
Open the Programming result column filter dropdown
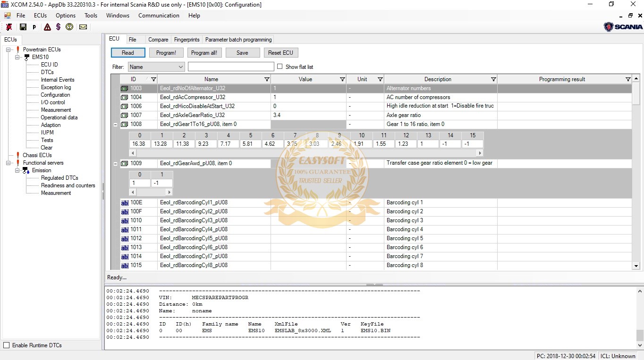point(628,79)
